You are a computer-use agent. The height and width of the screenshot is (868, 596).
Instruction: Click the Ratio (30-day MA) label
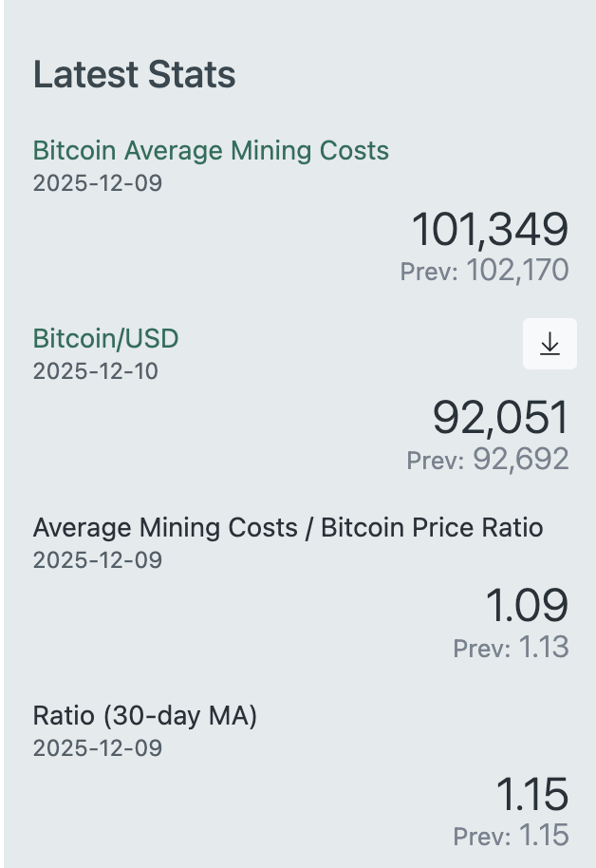(144, 716)
